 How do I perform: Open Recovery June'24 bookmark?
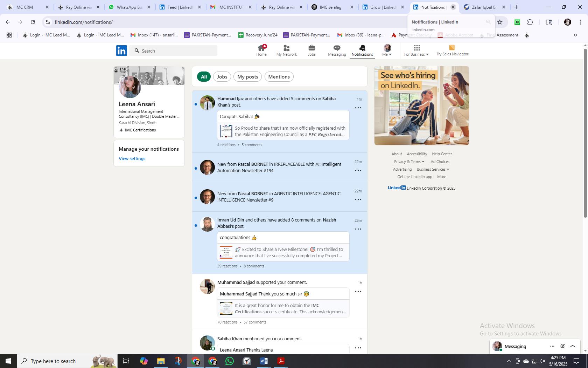click(258, 35)
